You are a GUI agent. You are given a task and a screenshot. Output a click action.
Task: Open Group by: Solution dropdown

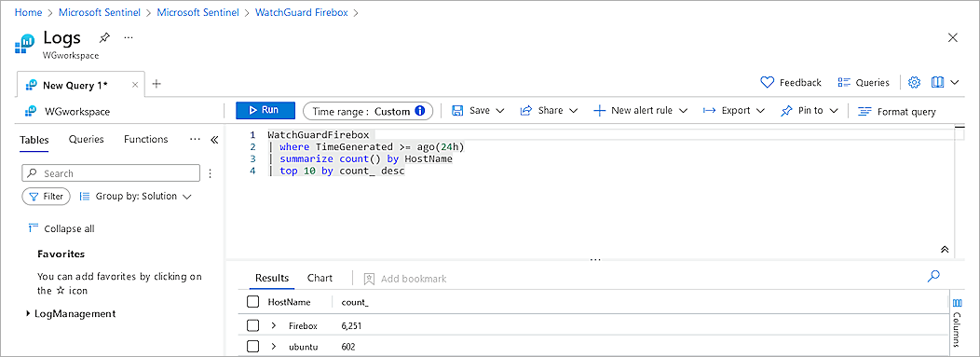pyautogui.click(x=135, y=197)
